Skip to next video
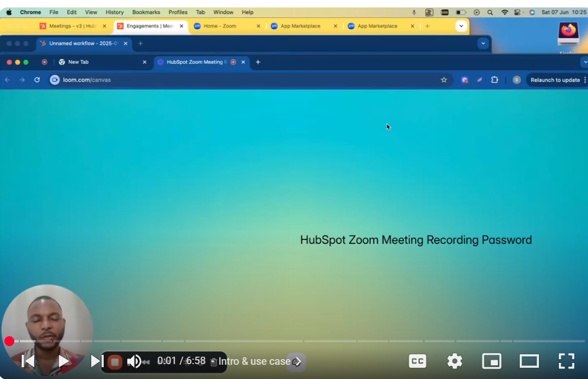Viewport: 588px width, 379px height. coord(97,361)
